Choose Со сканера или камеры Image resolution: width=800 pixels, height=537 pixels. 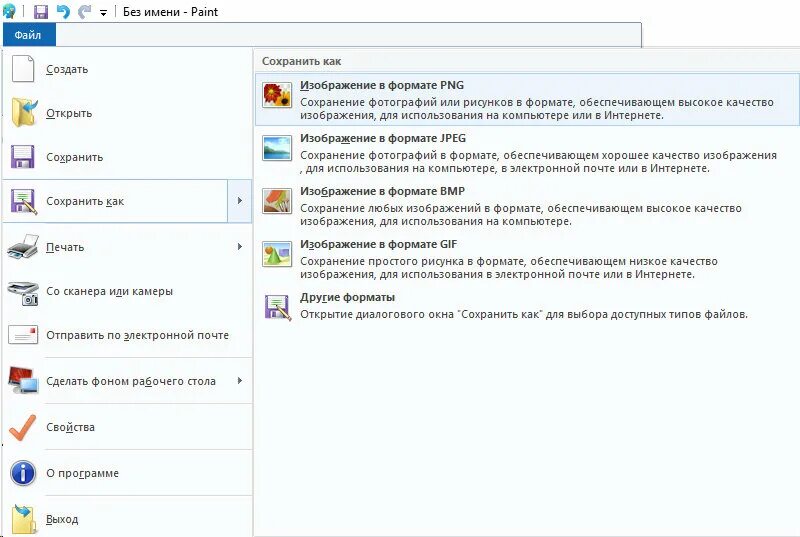pos(128,291)
